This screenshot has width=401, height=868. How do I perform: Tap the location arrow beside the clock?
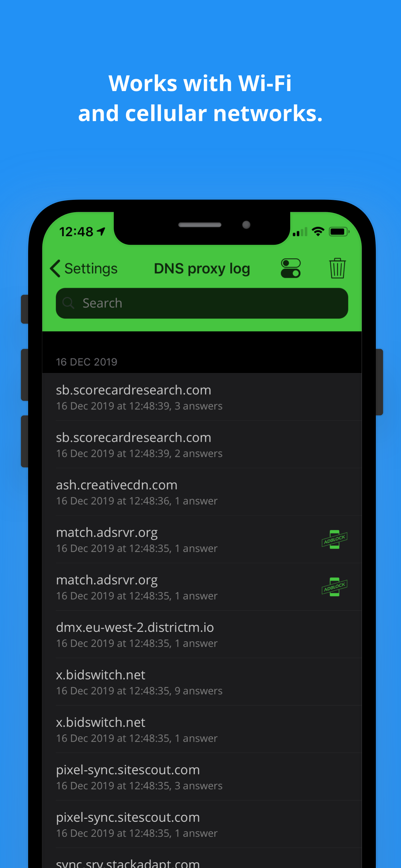point(101,232)
